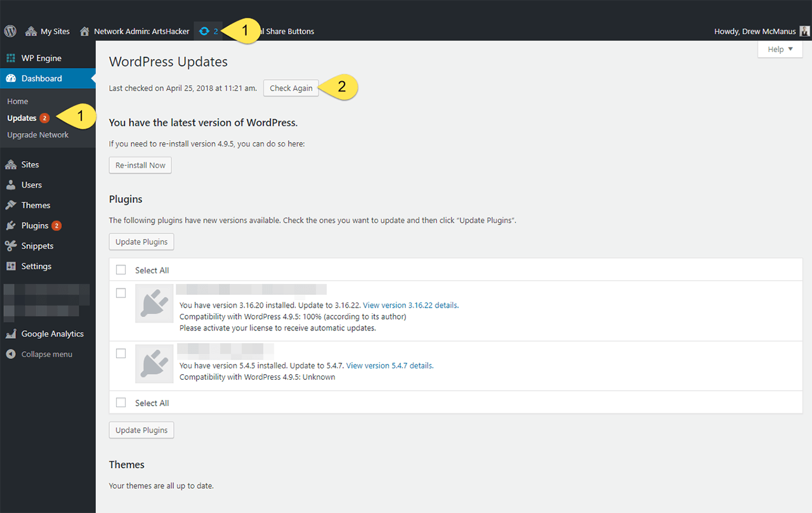Go to Home submenu item

click(18, 101)
